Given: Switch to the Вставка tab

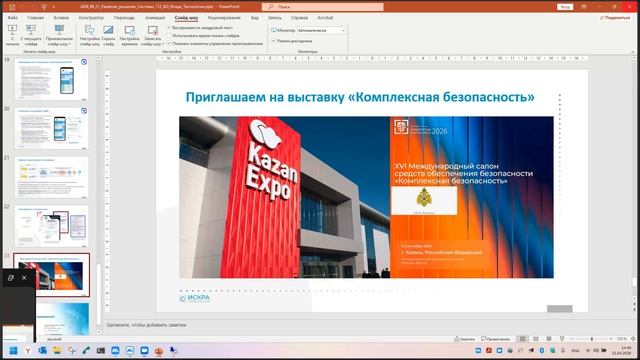Looking at the screenshot, I should tap(61, 18).
